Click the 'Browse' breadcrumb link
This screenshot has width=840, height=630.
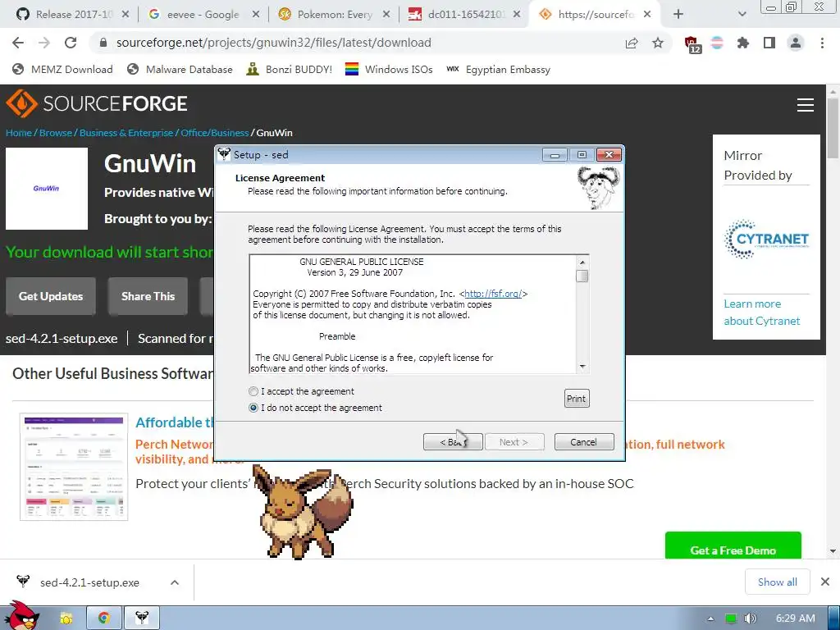click(56, 133)
